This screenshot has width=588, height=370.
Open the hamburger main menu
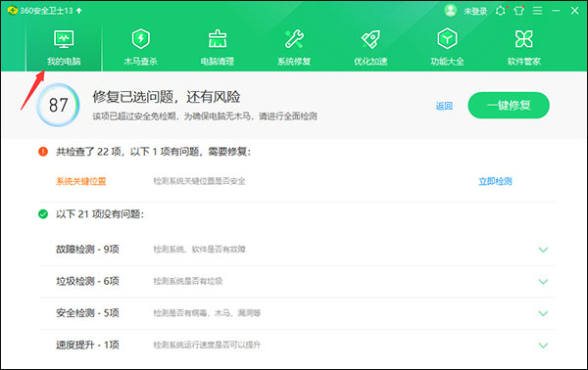(x=537, y=11)
